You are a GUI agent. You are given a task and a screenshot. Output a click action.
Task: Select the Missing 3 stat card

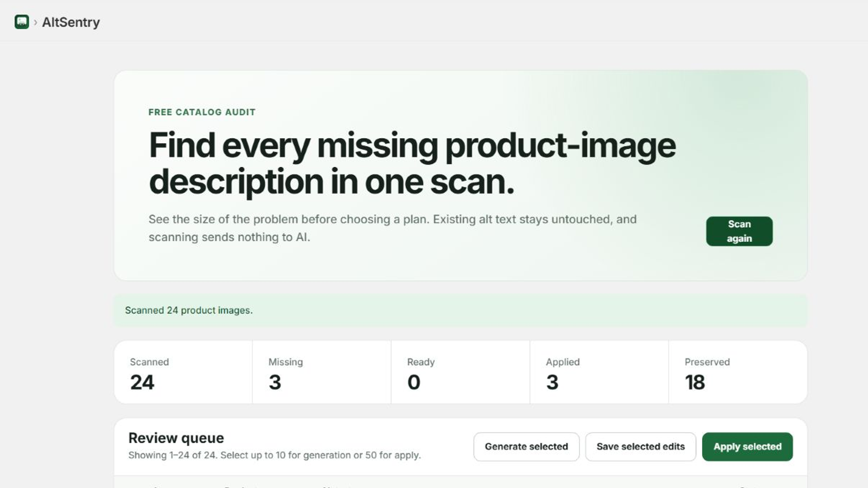tap(322, 372)
